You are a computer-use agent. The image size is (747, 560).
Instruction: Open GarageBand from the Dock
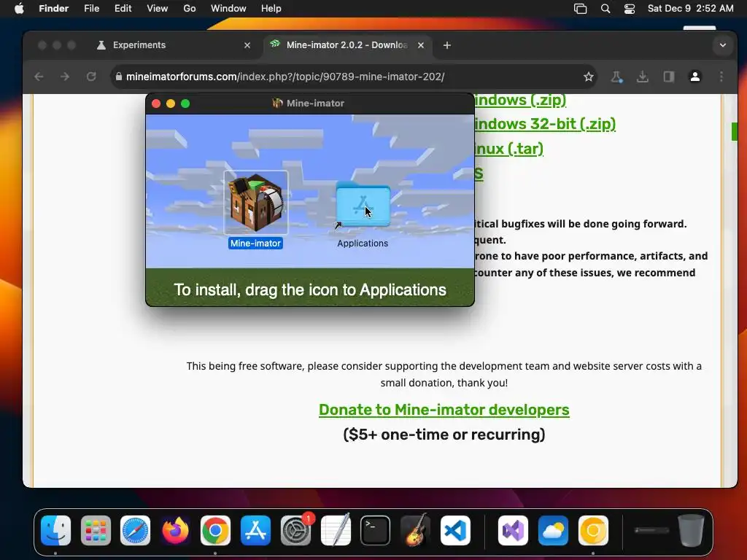(x=415, y=530)
